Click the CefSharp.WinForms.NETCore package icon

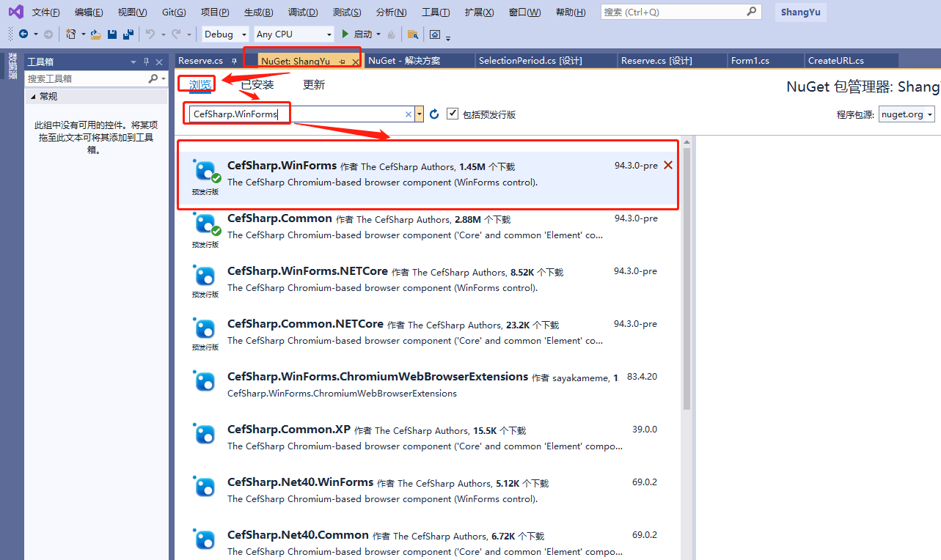tap(205, 276)
